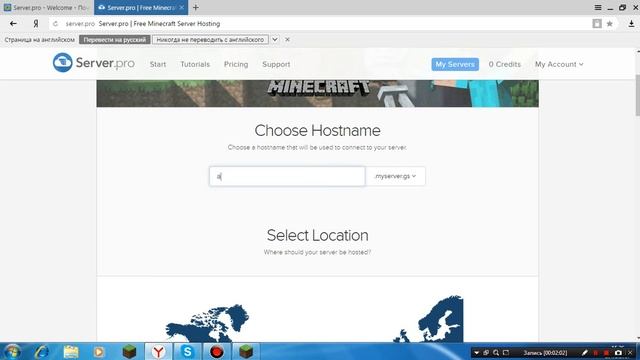Click the My Servers button

pyautogui.click(x=455, y=64)
